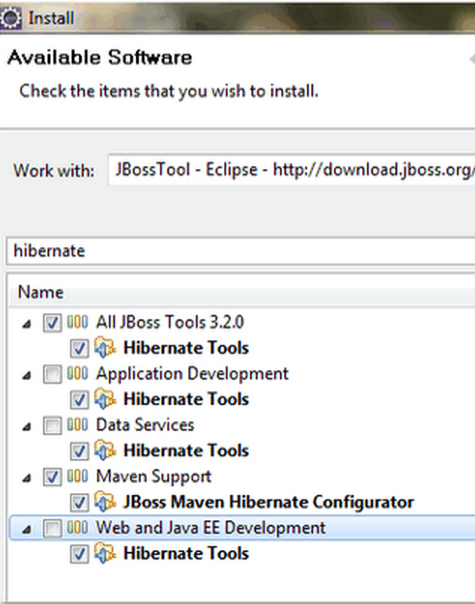Click the Maven Support category icon

pos(78,476)
